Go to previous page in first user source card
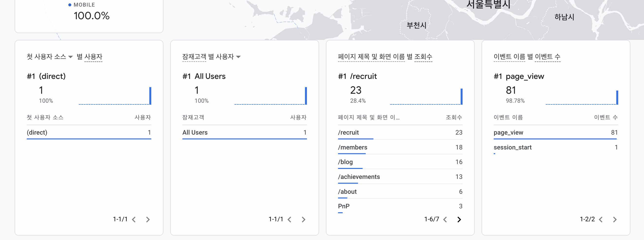This screenshot has width=644, height=240. coord(134,220)
